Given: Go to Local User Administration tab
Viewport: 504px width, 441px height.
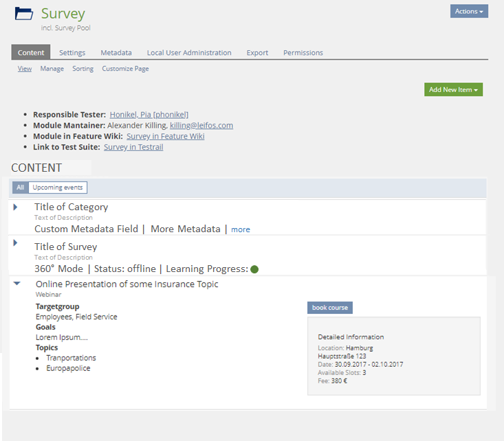Looking at the screenshot, I should point(189,52).
